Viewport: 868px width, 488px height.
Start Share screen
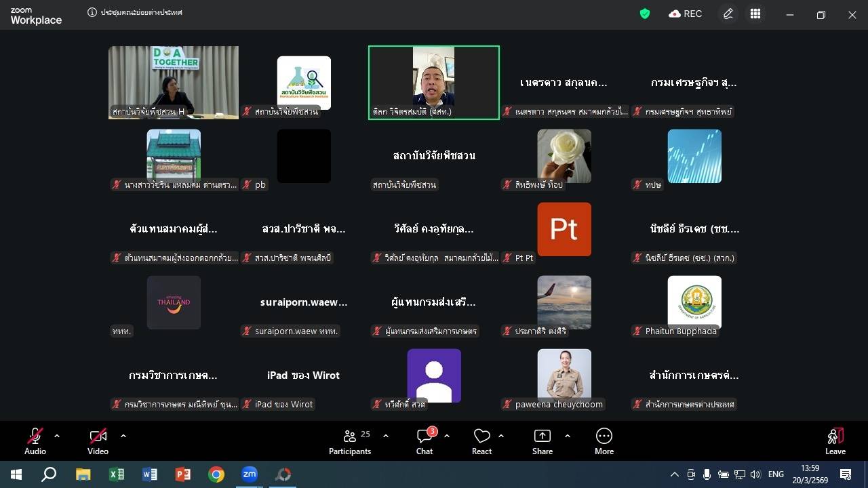[x=542, y=441]
